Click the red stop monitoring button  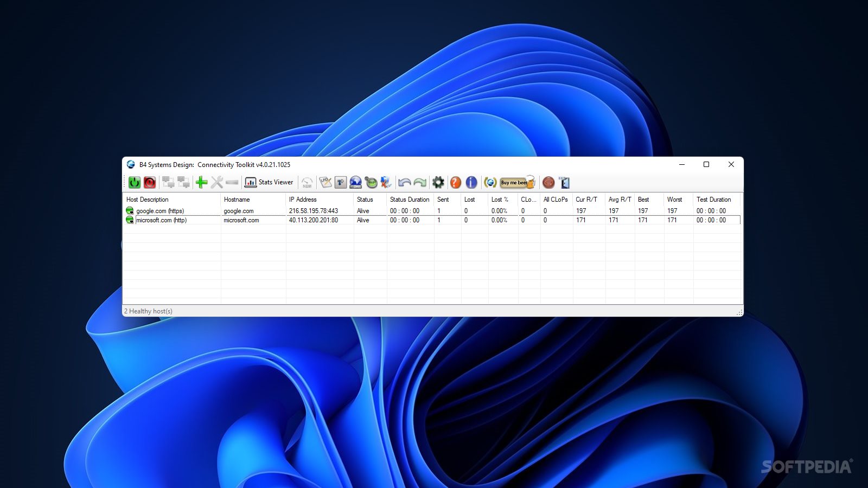pyautogui.click(x=150, y=183)
